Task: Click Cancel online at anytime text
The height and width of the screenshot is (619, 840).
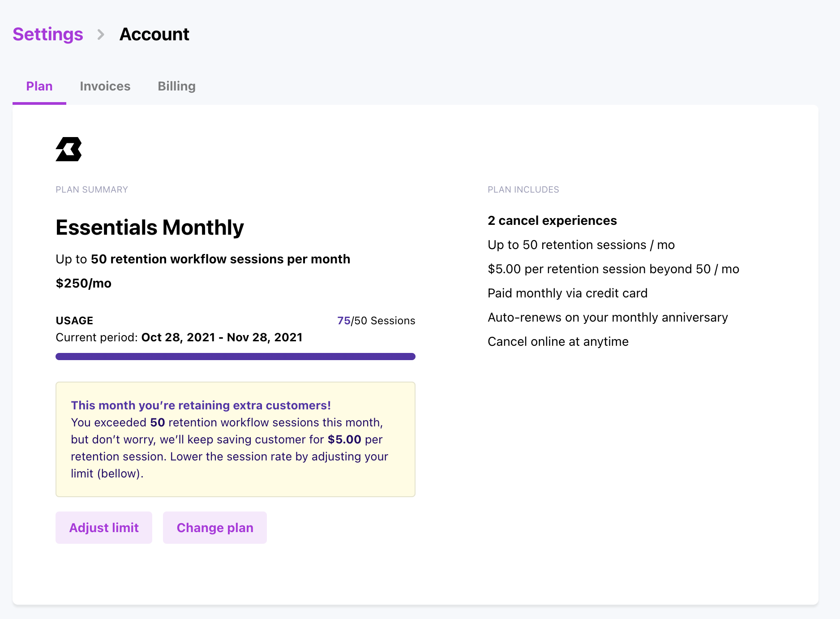Action: (x=558, y=341)
